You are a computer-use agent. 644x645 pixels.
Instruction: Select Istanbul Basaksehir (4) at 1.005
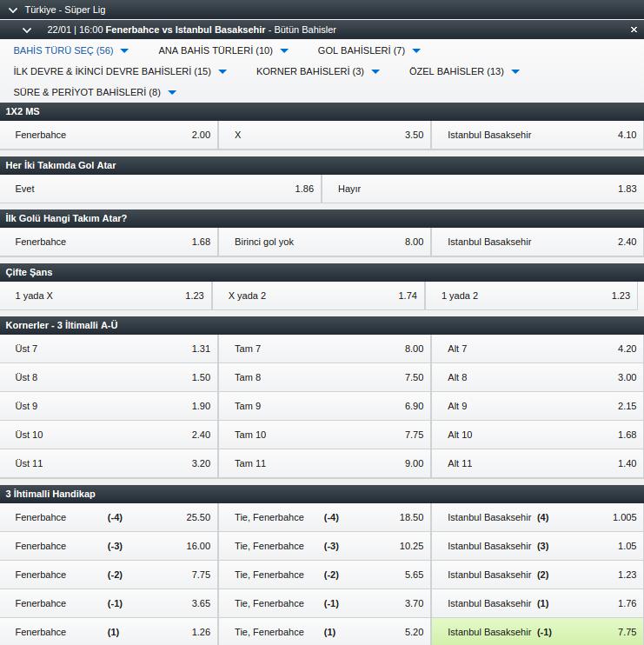click(537, 517)
